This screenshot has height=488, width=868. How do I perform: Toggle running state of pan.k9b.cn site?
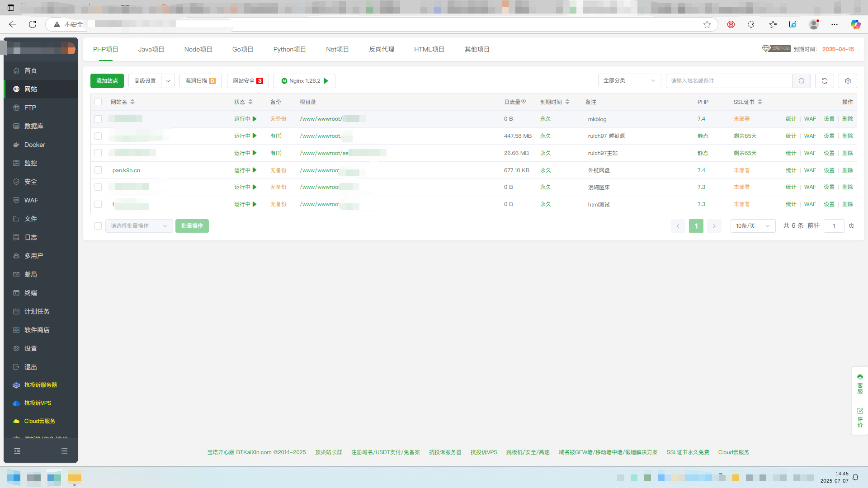click(x=245, y=170)
